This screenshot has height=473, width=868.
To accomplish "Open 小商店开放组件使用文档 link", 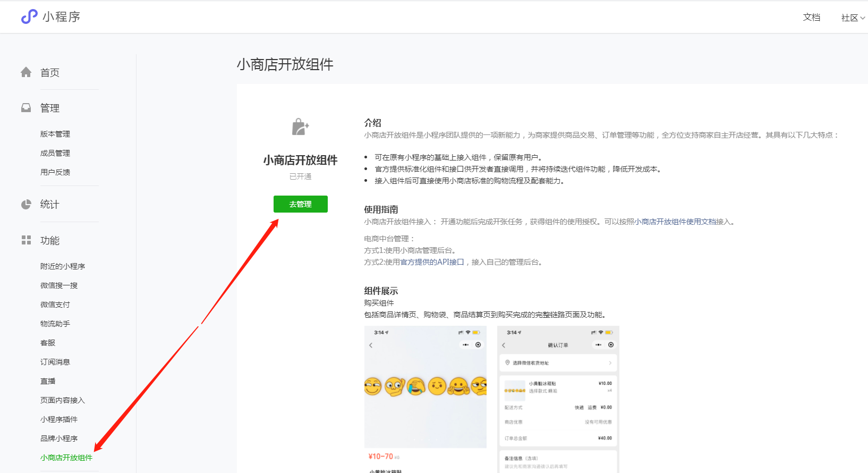I will click(x=675, y=222).
